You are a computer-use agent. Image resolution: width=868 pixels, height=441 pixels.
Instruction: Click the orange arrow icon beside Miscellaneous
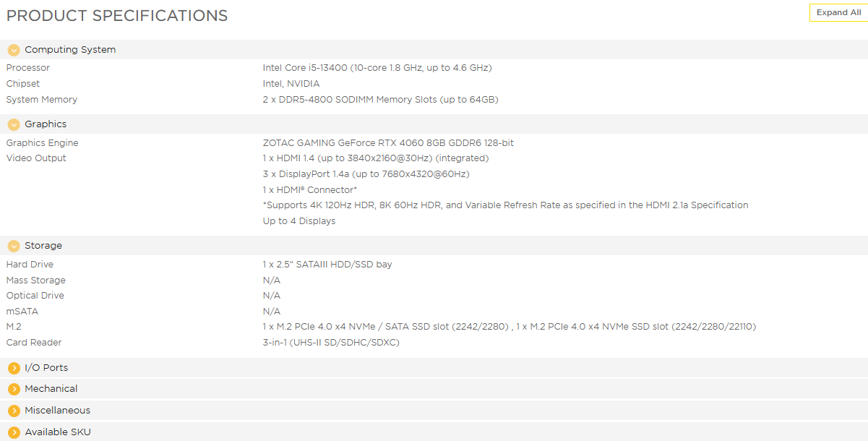pyautogui.click(x=14, y=411)
